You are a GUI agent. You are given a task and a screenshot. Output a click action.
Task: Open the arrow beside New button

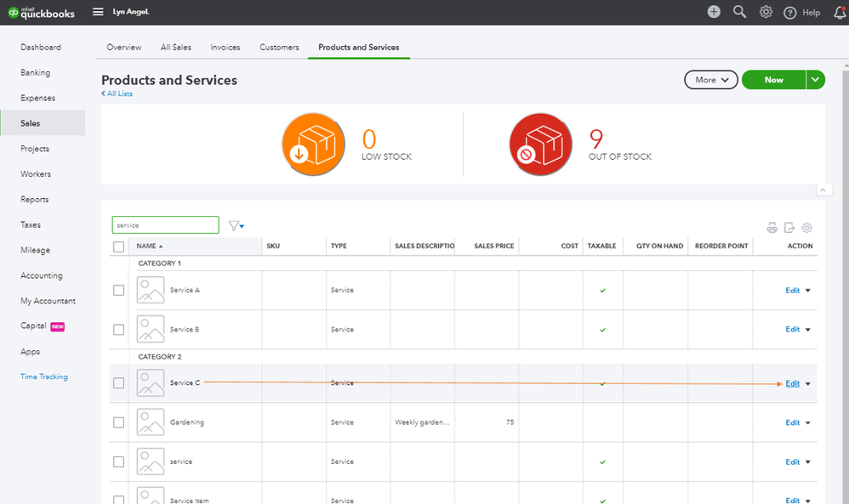816,80
